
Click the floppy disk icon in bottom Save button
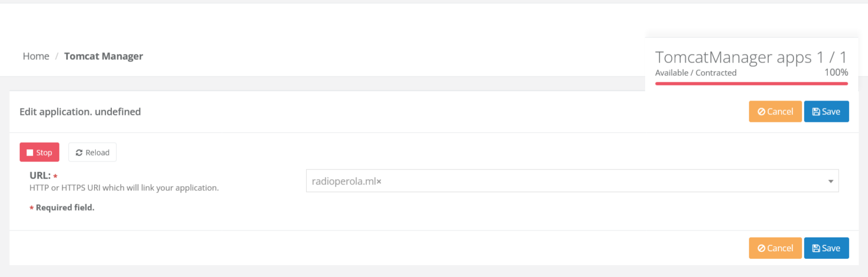point(816,248)
